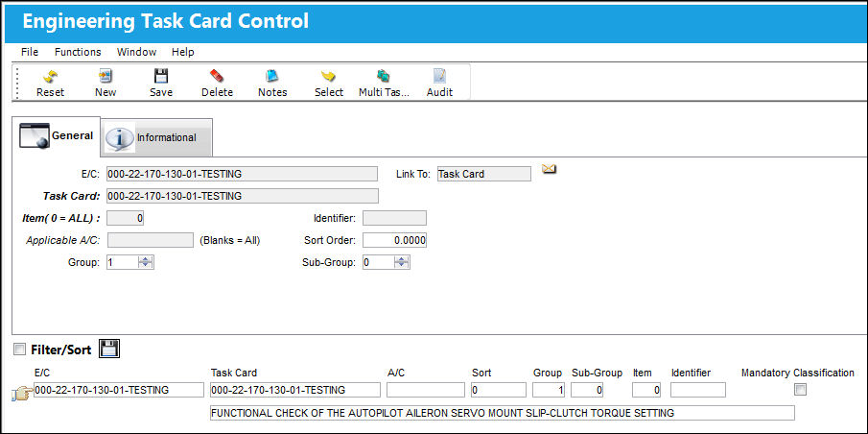Click the (Blanks = All) hint text
This screenshot has width=868, height=434.
[x=230, y=241]
